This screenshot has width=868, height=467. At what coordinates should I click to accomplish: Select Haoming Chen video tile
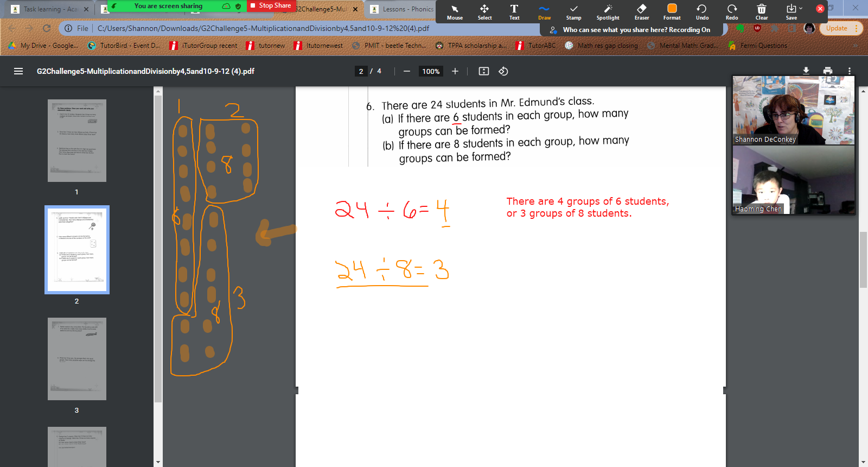click(794, 180)
